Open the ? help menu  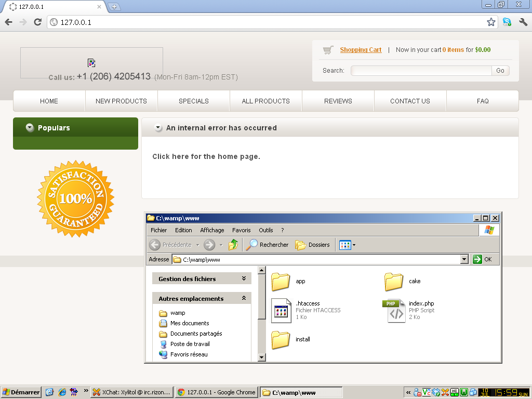282,230
